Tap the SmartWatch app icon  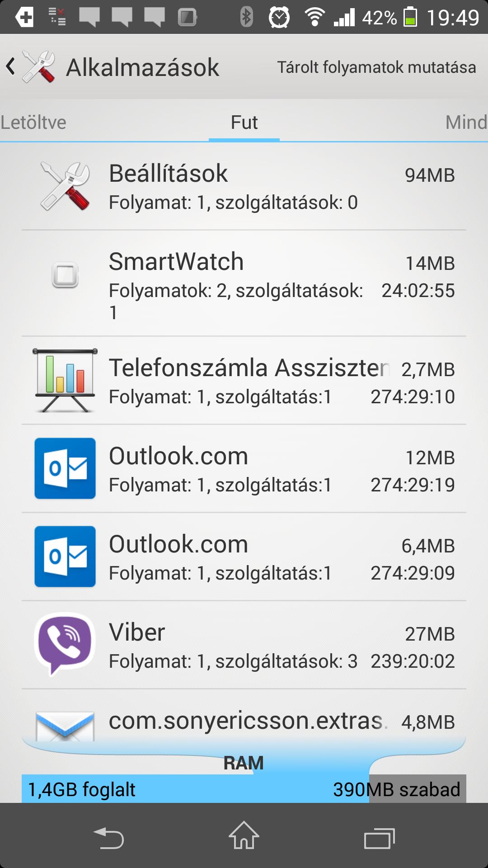tap(65, 275)
